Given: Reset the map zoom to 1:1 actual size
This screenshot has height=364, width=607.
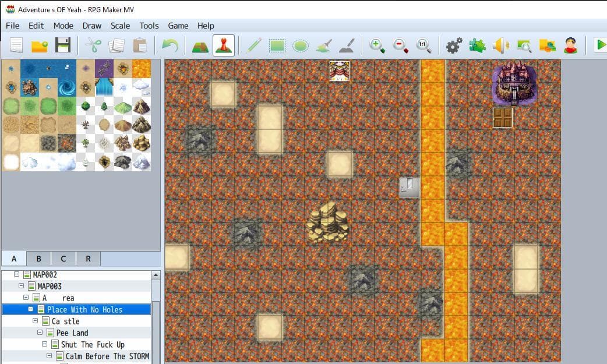Looking at the screenshot, I should (424, 45).
